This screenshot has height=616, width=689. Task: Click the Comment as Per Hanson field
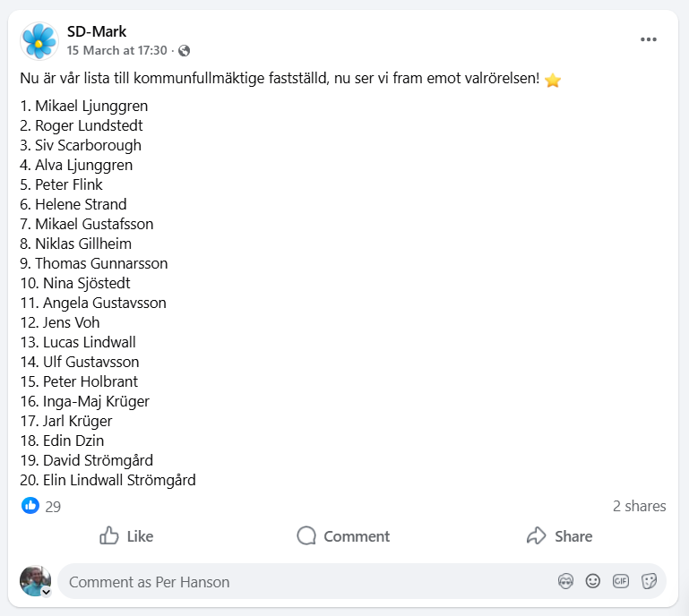305,582
